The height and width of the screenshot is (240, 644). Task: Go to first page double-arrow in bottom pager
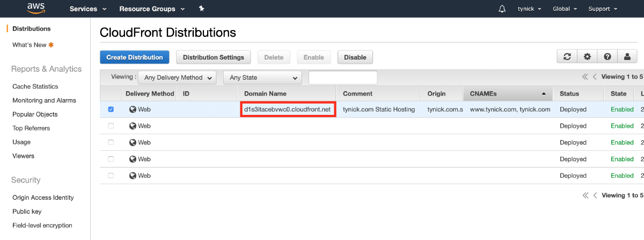[586, 195]
